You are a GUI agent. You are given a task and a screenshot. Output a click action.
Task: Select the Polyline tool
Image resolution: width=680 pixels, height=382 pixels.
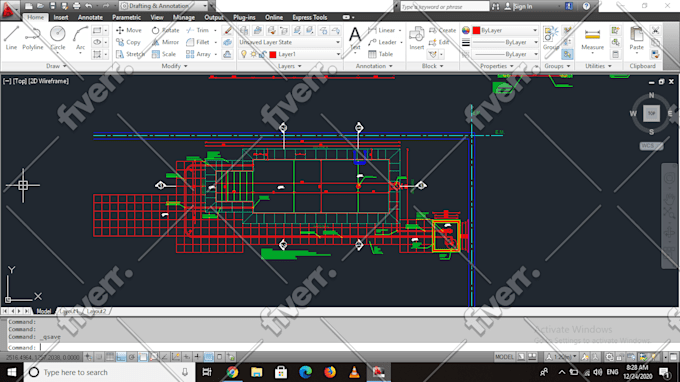point(33,38)
